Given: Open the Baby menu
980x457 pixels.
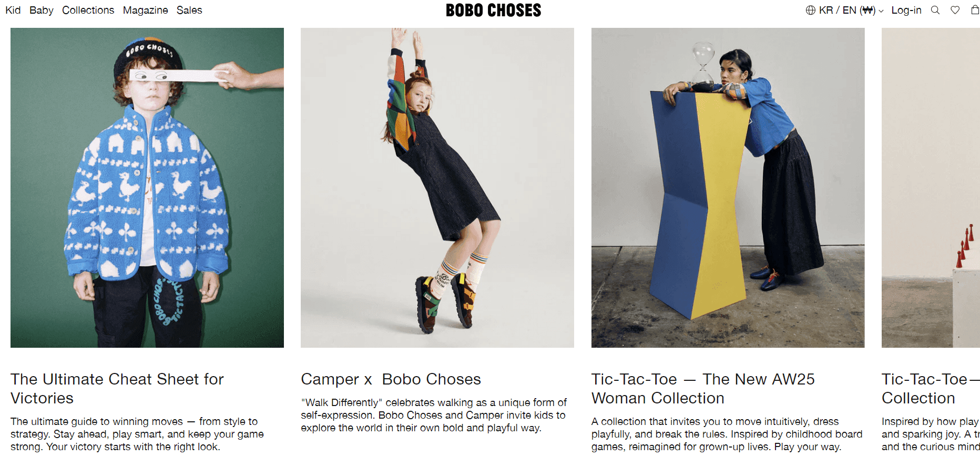Looking at the screenshot, I should (x=42, y=10).
